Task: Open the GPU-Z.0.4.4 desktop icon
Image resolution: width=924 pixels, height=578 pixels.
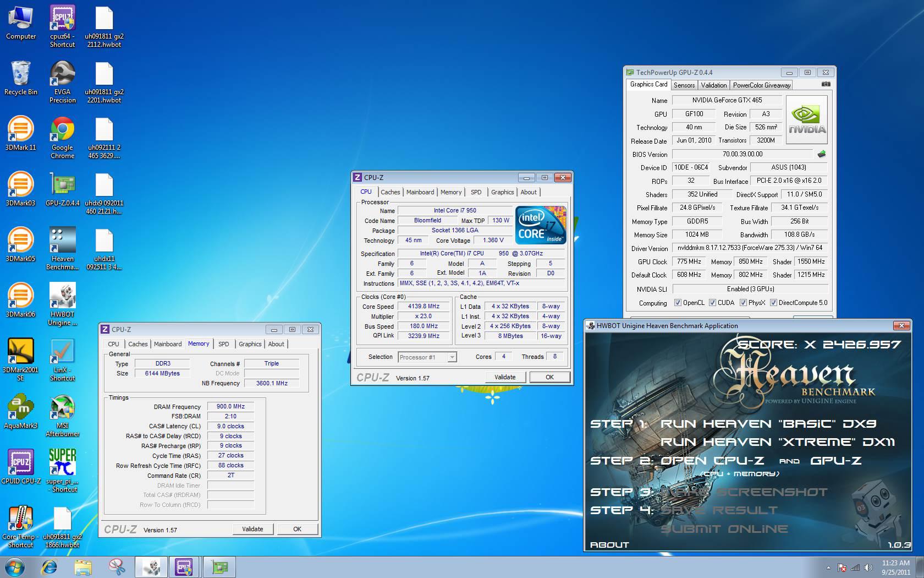Action: (62, 189)
